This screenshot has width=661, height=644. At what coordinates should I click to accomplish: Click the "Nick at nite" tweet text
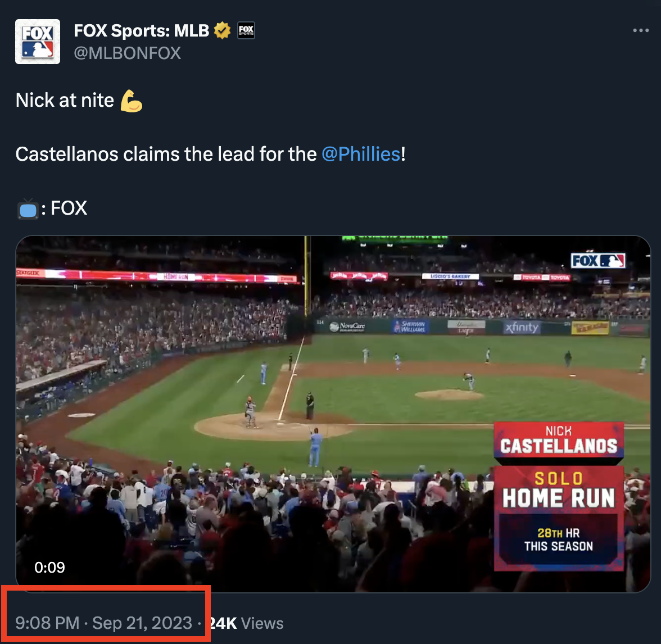point(65,101)
